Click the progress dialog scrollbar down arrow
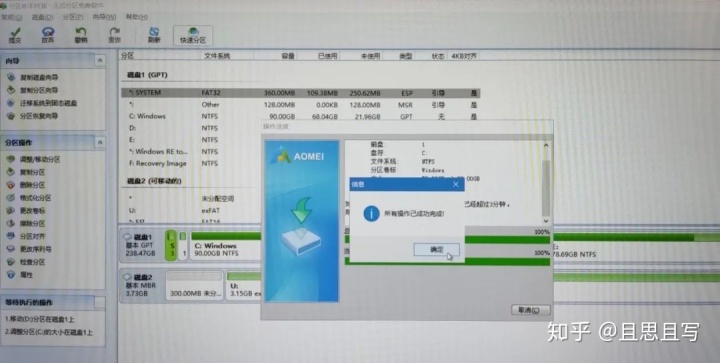Screen dimensions: 720x363 click(546, 221)
